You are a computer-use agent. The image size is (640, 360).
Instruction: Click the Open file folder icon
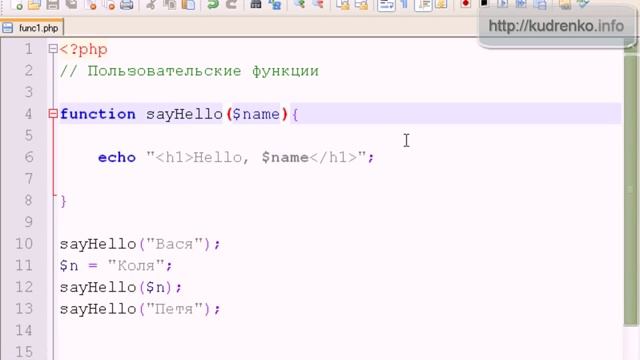click(34, 4)
